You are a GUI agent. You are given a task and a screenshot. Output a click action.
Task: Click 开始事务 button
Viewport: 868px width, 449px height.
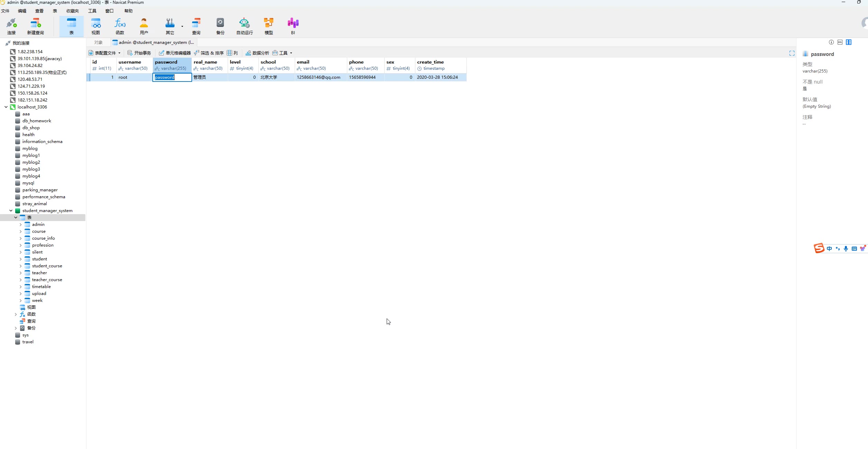point(139,53)
